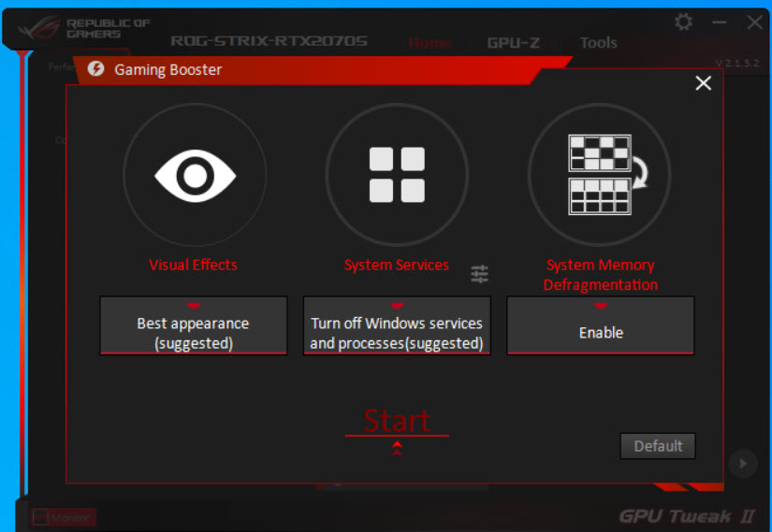Click the V 2.1.3.2 version text
Image resolution: width=772 pixels, height=532 pixels.
click(x=737, y=63)
